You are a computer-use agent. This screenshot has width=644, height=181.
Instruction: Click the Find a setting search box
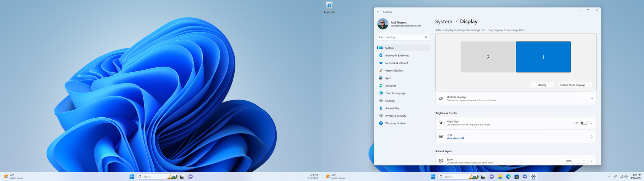coord(401,37)
